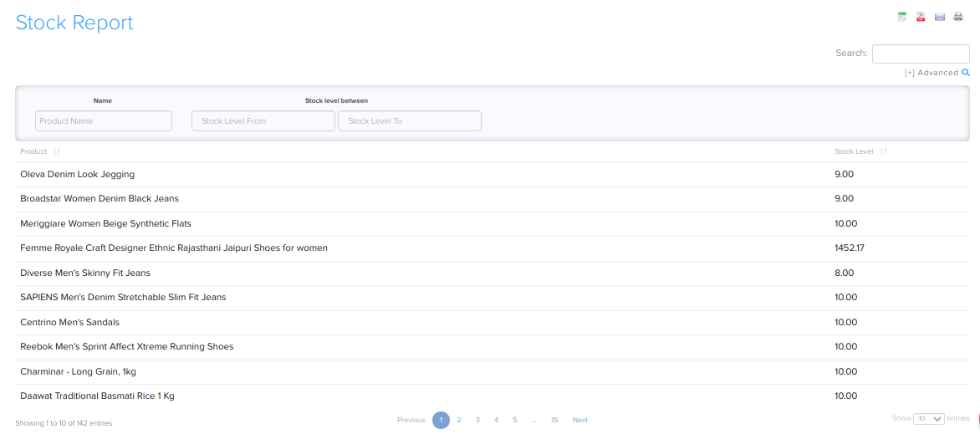The height and width of the screenshot is (434, 980).
Task: Click the Stock Report page title
Action: point(74,23)
